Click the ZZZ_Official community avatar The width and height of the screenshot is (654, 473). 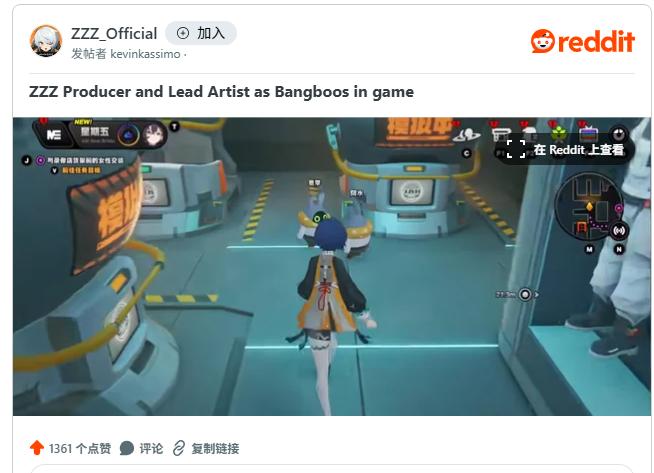(46, 41)
